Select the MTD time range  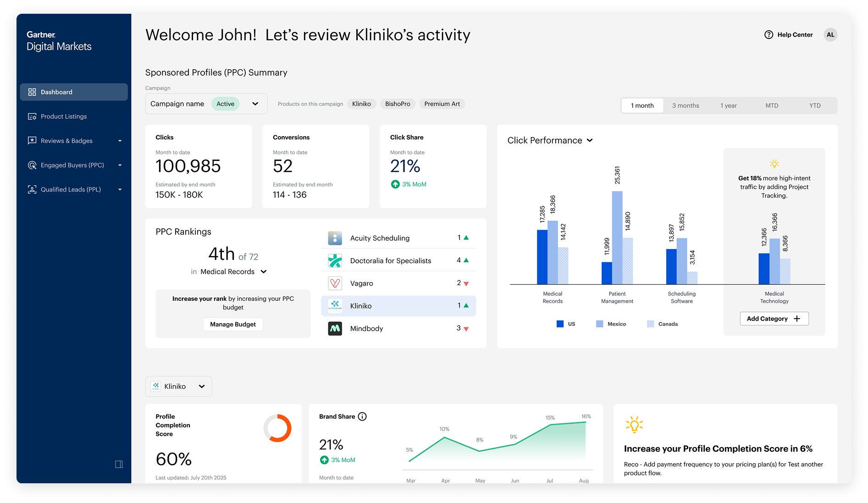pyautogui.click(x=772, y=105)
